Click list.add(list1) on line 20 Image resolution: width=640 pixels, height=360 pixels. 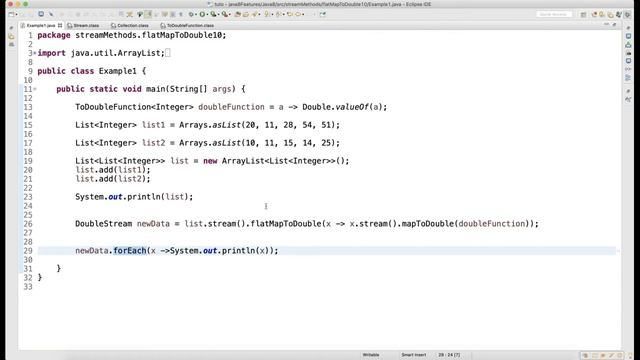[113, 170]
